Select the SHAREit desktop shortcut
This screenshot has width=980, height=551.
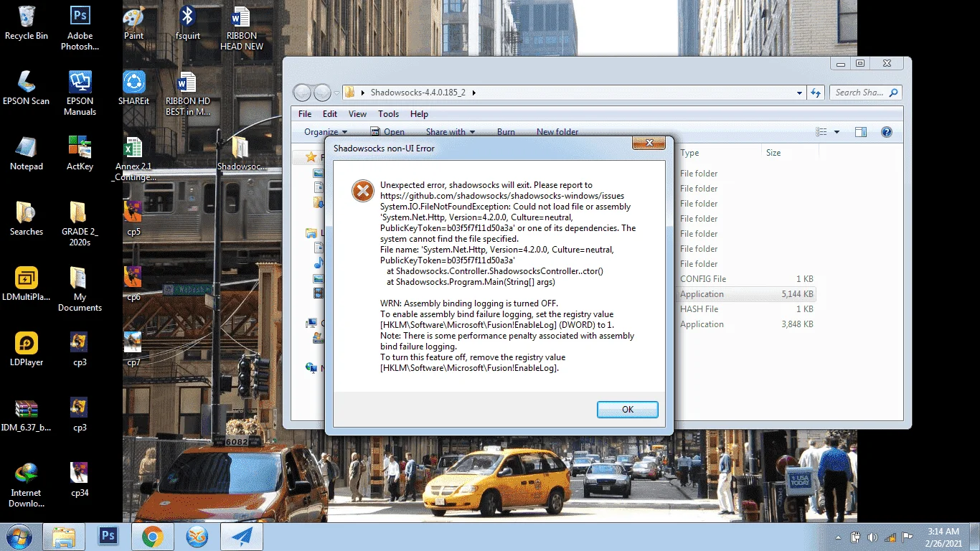coord(133,88)
